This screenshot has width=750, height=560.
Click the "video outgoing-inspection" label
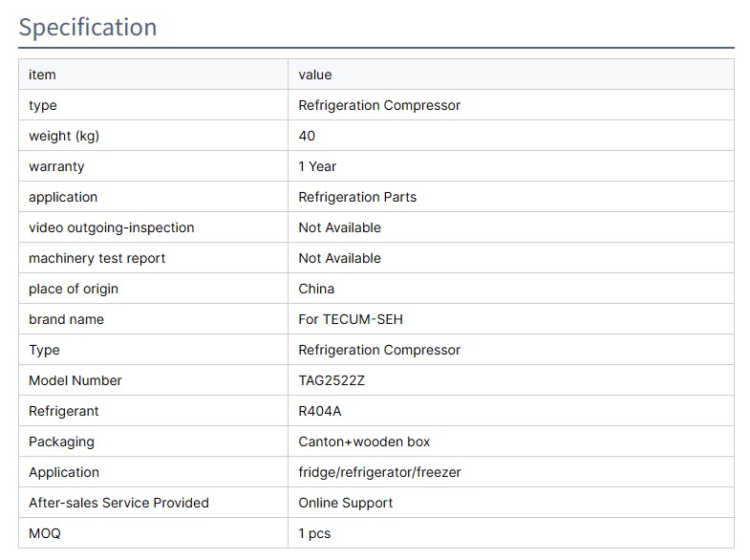(x=111, y=227)
